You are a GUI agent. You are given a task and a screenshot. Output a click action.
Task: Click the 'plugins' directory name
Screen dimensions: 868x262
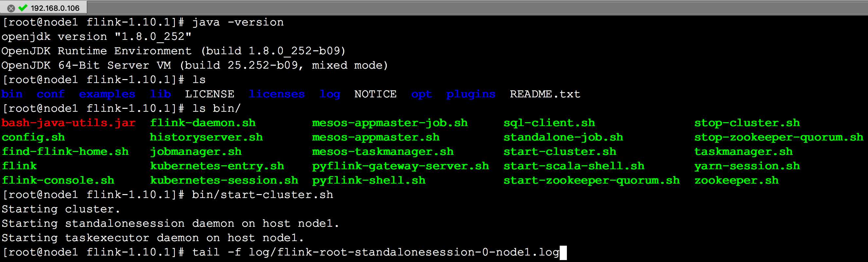tap(471, 94)
